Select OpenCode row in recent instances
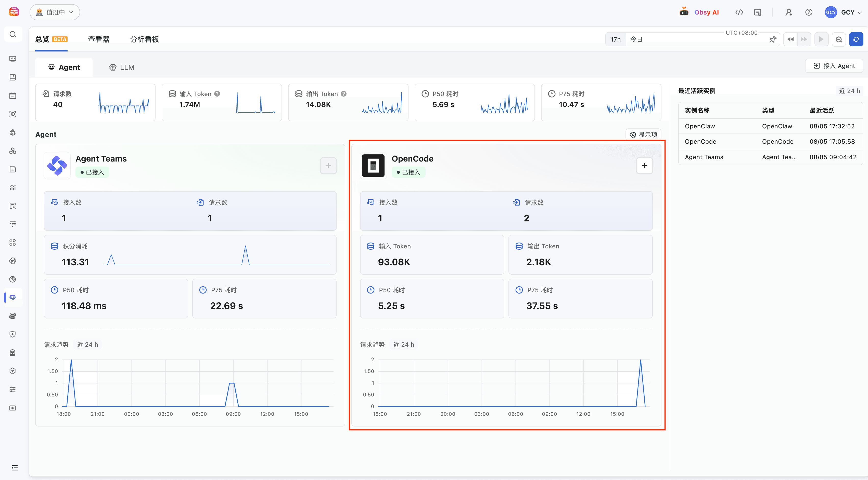The image size is (868, 480). pos(770,141)
